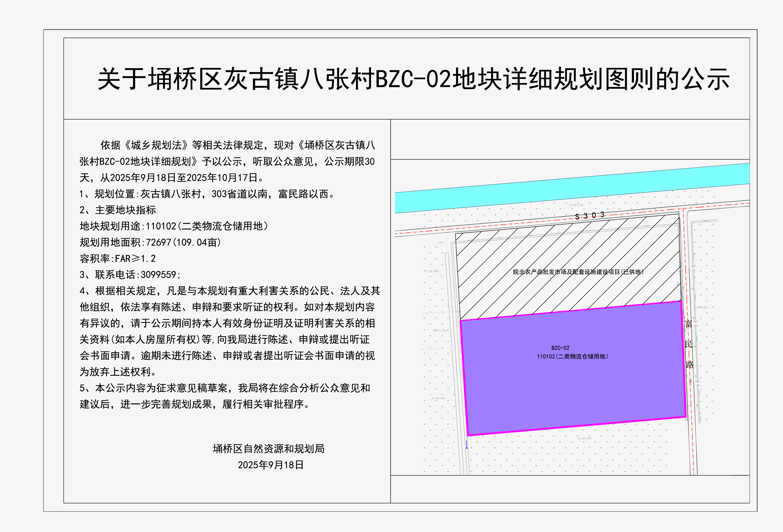Click the cyan river band on map
This screenshot has width=783, height=532.
[x=573, y=189]
